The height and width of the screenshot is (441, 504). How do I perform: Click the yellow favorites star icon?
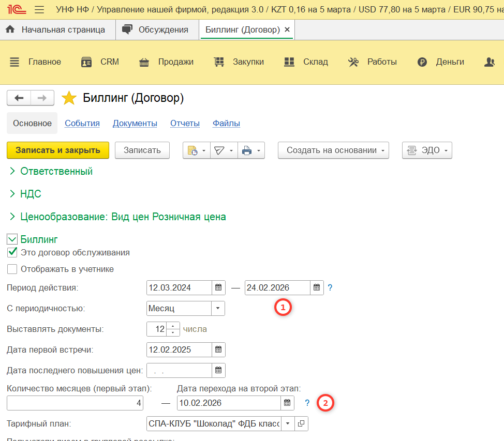tap(69, 98)
